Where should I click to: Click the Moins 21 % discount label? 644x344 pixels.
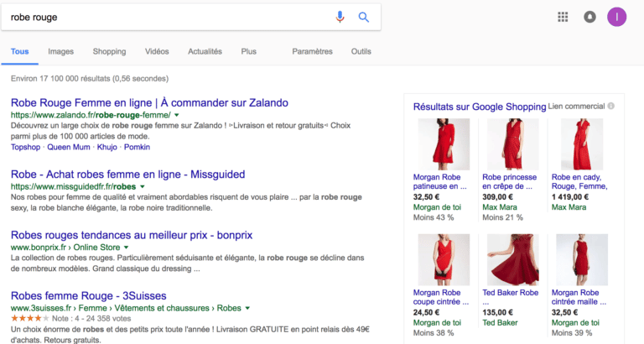503,217
